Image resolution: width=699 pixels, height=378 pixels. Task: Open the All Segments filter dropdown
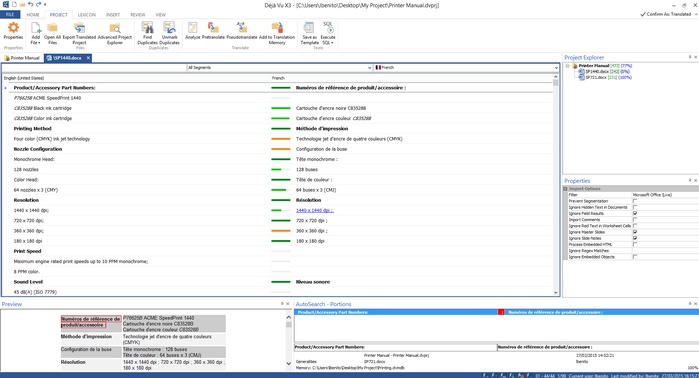click(x=279, y=68)
